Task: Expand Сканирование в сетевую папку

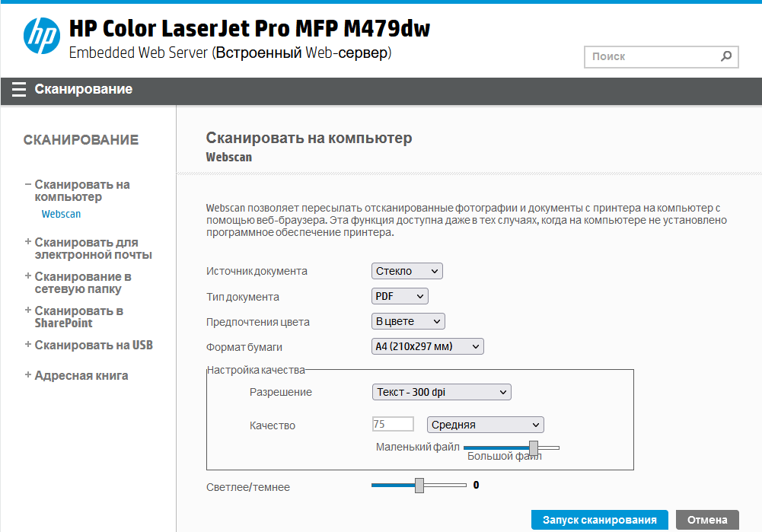Action: pyautogui.click(x=28, y=276)
